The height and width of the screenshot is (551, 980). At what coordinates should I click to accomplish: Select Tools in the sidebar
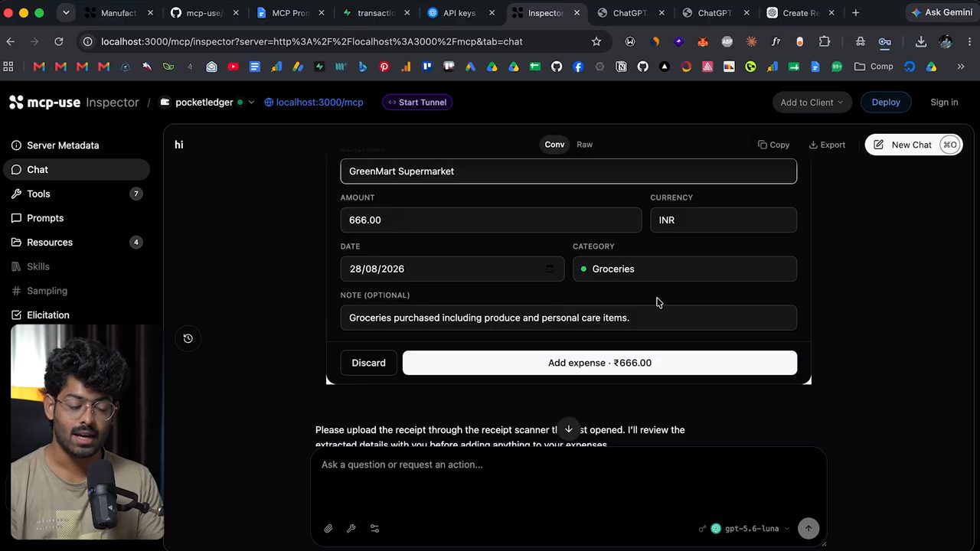click(75, 194)
